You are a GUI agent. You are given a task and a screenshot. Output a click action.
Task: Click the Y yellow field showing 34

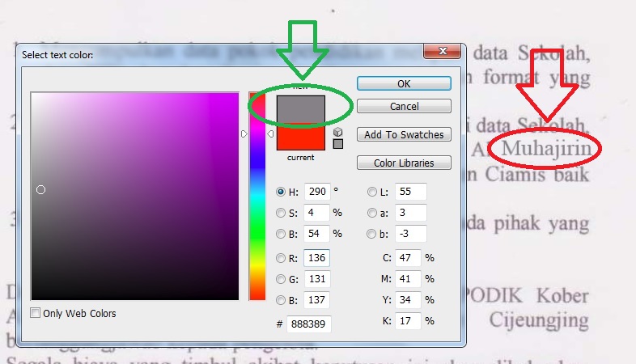click(408, 300)
